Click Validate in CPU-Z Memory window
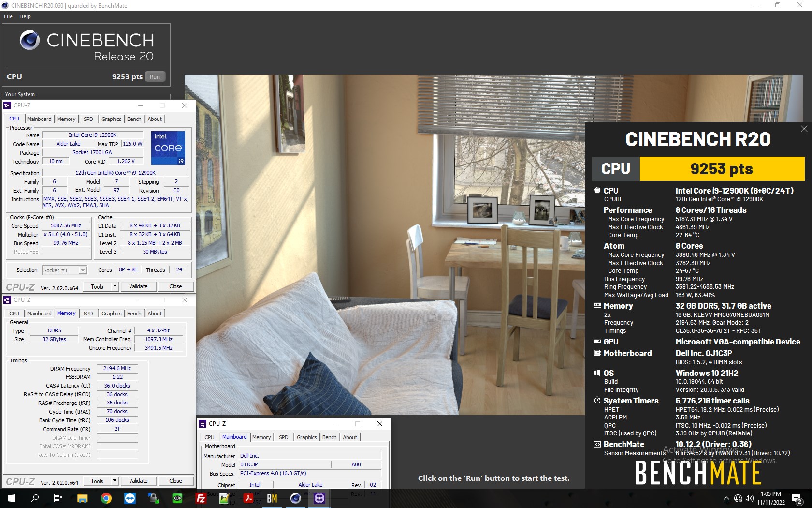 138,481
